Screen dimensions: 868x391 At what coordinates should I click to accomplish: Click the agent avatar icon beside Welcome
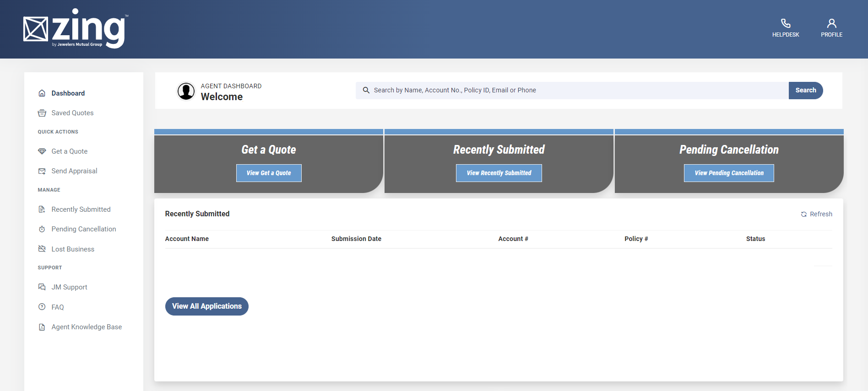pos(186,91)
